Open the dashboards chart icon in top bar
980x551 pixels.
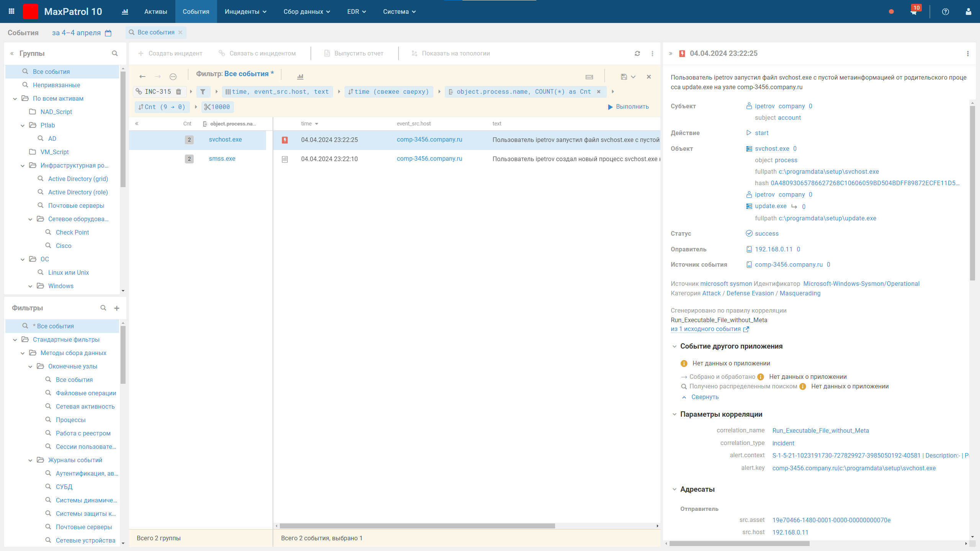(125, 11)
